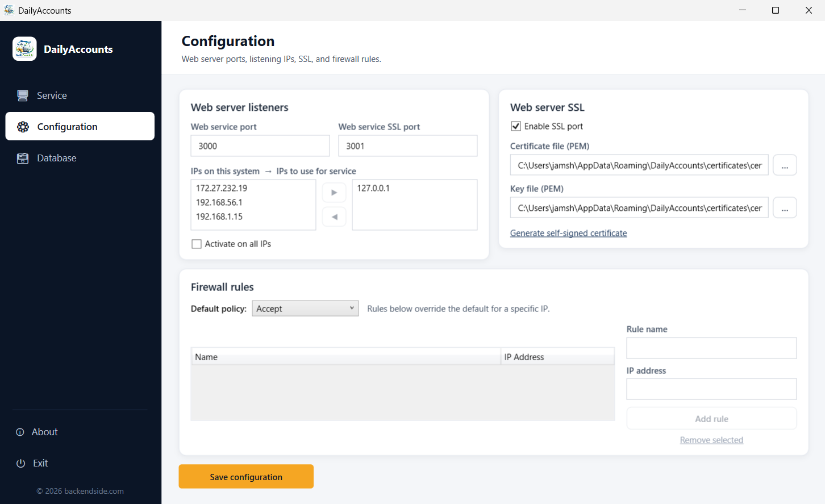825x504 pixels.
Task: Browse for the Key file
Action: coord(785,208)
